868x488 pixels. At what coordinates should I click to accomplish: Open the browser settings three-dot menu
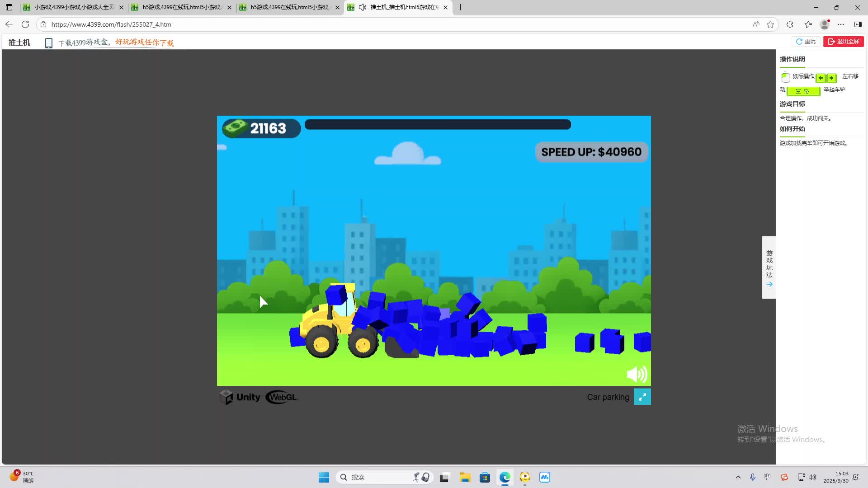(x=841, y=24)
